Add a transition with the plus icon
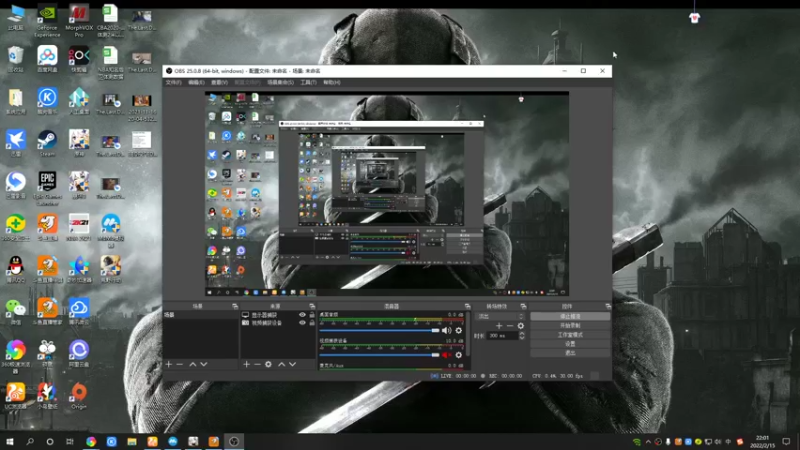This screenshot has height=450, width=800. 499,326
